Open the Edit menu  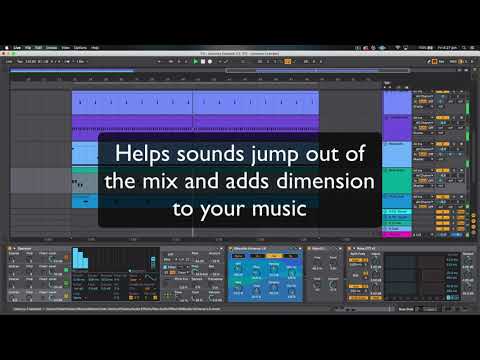(x=38, y=48)
